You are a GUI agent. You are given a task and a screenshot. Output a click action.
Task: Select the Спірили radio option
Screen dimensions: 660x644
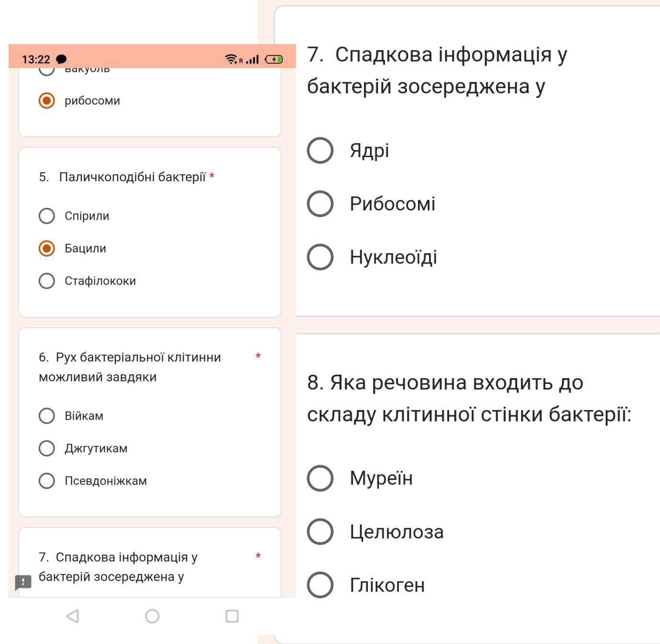[x=46, y=216]
